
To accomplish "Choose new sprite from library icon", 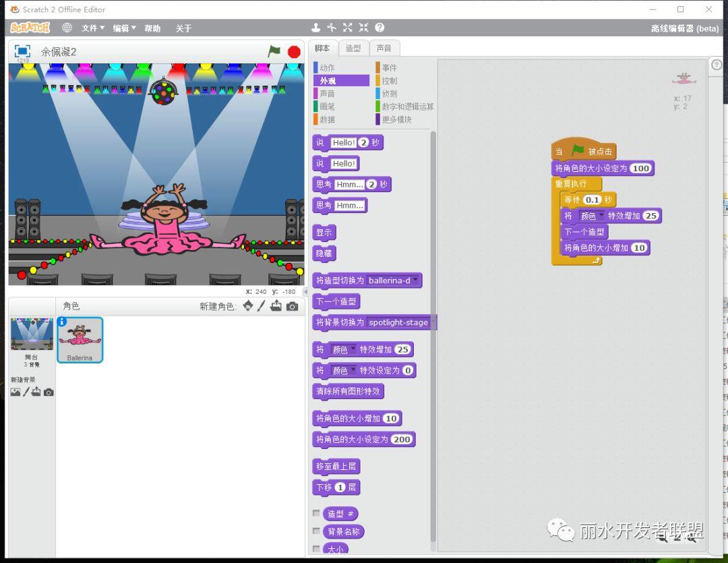I will coord(248,306).
